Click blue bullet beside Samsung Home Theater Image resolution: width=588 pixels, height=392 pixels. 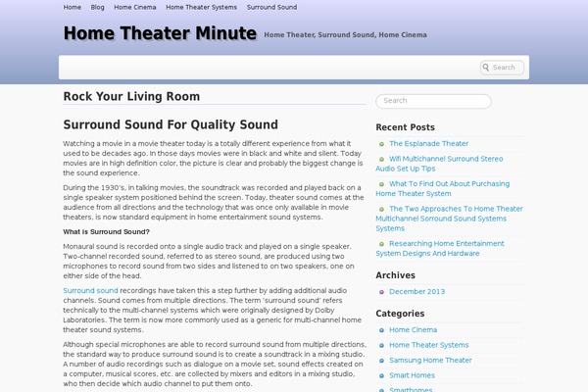[381, 361]
